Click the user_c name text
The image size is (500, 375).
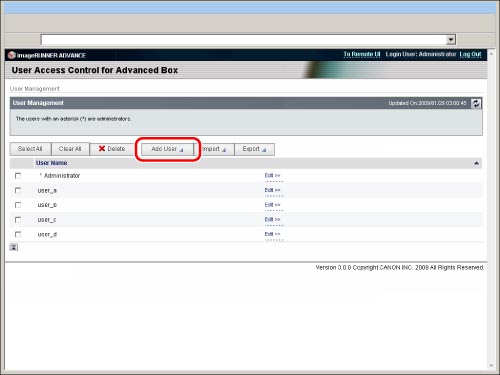pyautogui.click(x=47, y=220)
